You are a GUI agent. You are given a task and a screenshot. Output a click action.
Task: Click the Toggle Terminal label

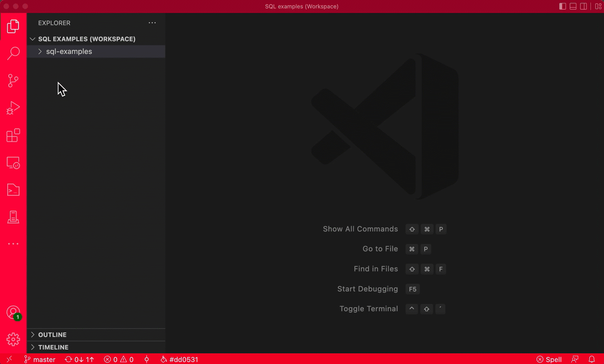pos(369,309)
